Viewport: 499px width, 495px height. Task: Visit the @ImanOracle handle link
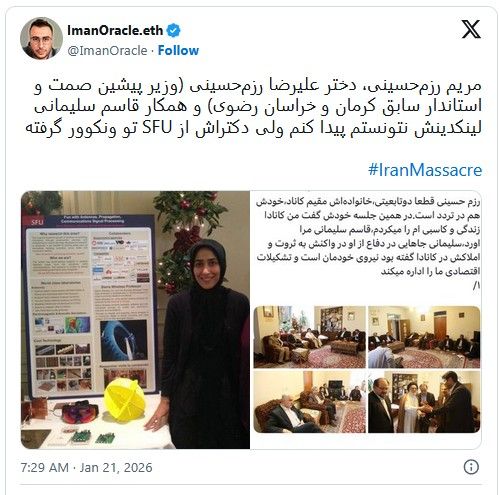(x=107, y=50)
